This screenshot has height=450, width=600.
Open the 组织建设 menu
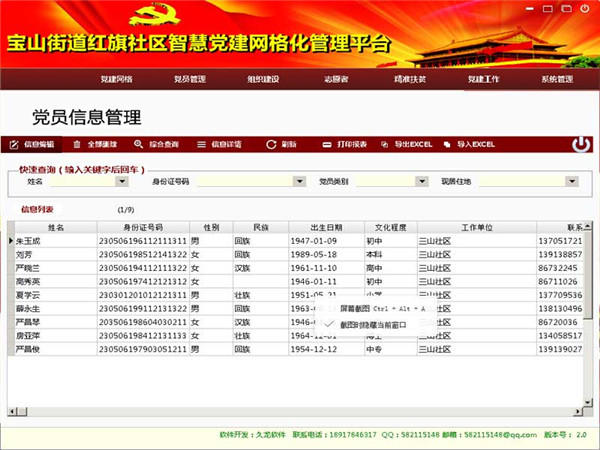[263, 79]
